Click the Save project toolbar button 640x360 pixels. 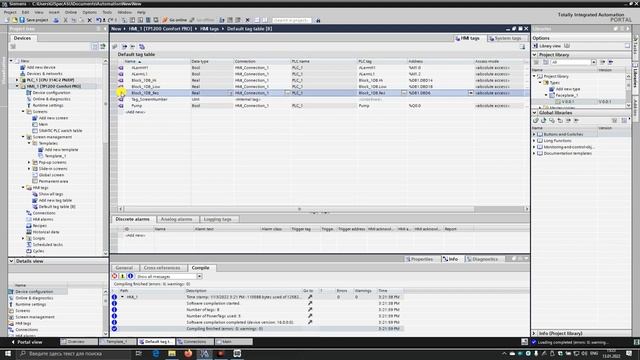tap(33, 20)
